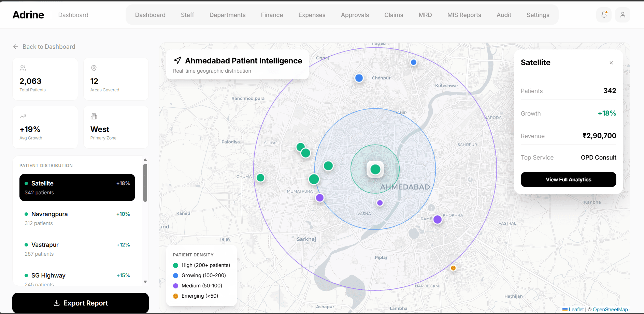Viewport: 644px width, 314px height.
Task: Click the navigation arrow icon in Ahmedabad Patient Intelligence header
Action: click(x=177, y=60)
